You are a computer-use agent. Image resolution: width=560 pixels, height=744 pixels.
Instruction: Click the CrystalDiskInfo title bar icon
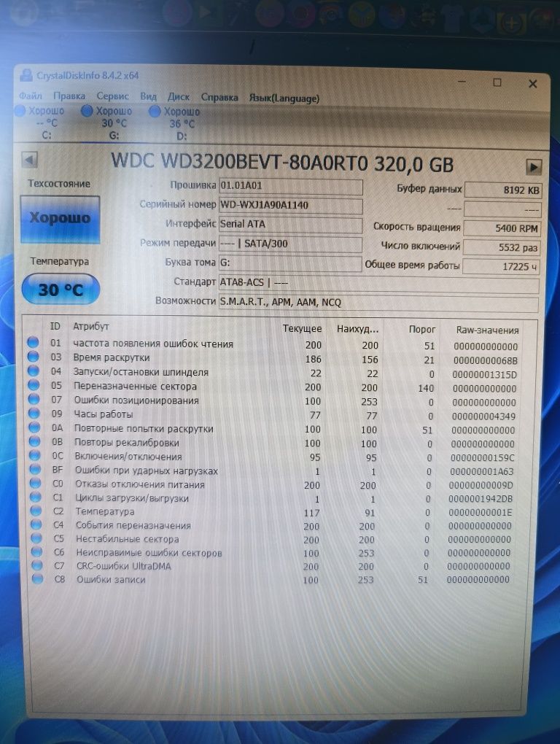coord(26,75)
